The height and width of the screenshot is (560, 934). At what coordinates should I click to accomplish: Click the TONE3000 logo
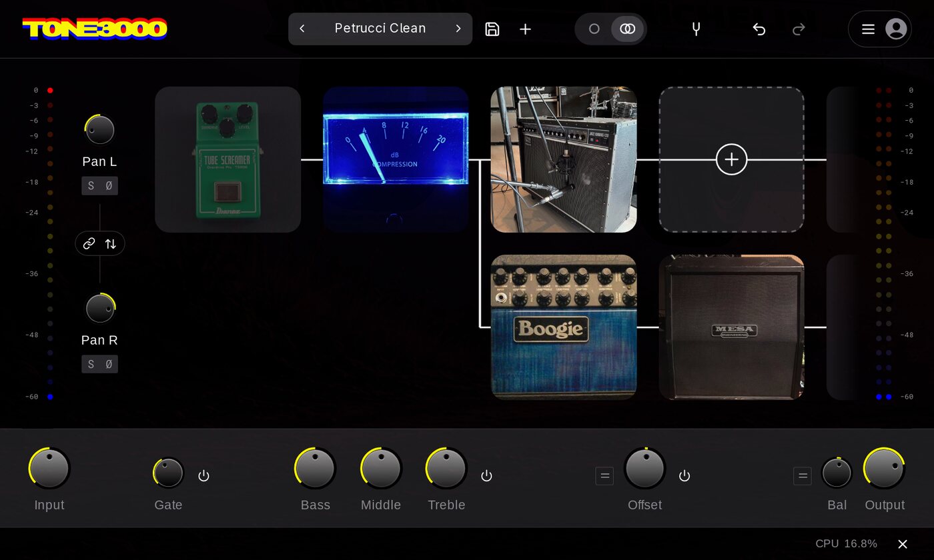pos(95,29)
